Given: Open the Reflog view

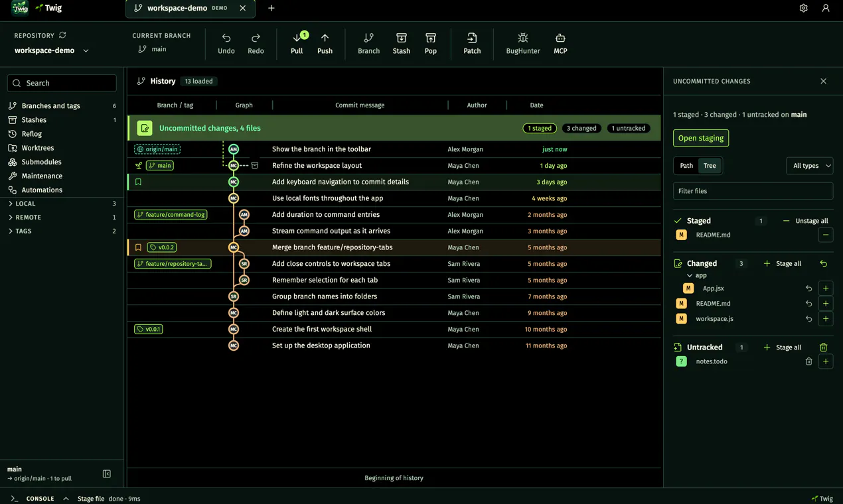Looking at the screenshot, I should 62,134.
